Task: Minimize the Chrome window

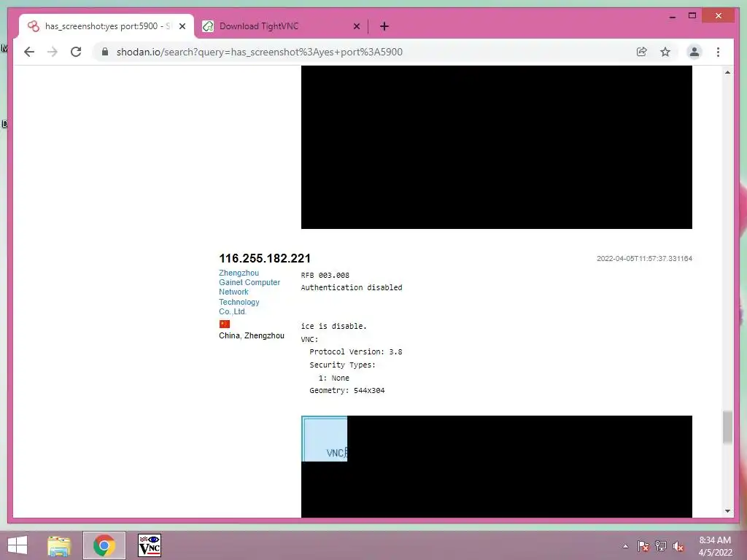Action: point(672,16)
